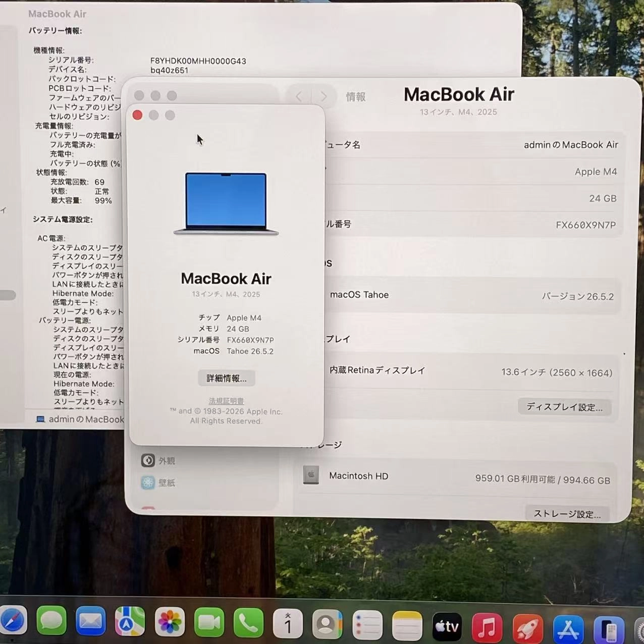Click メモリ 24 GB in About window
Image resolution: width=644 pixels, height=644 pixels.
pyautogui.click(x=224, y=329)
